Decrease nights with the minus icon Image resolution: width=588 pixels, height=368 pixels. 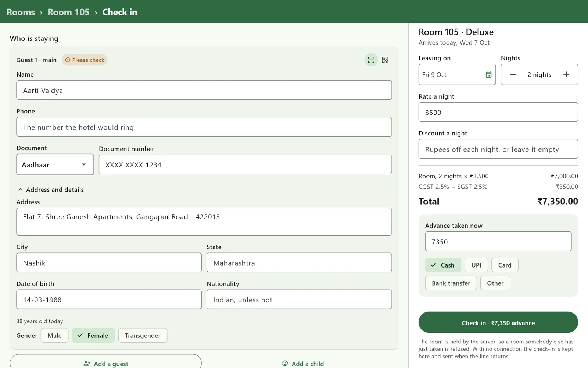(513, 75)
